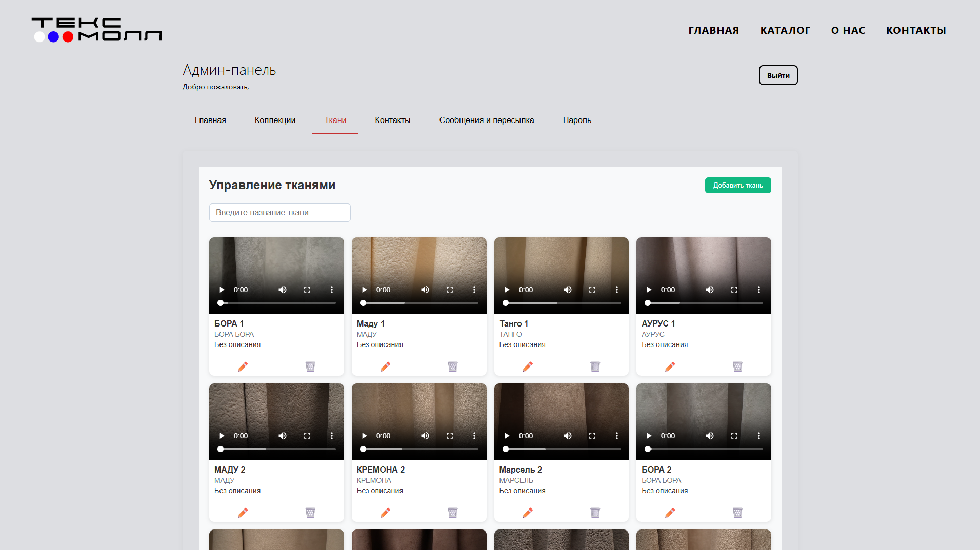Delete the Танго 1 fabric via trash icon

click(595, 366)
